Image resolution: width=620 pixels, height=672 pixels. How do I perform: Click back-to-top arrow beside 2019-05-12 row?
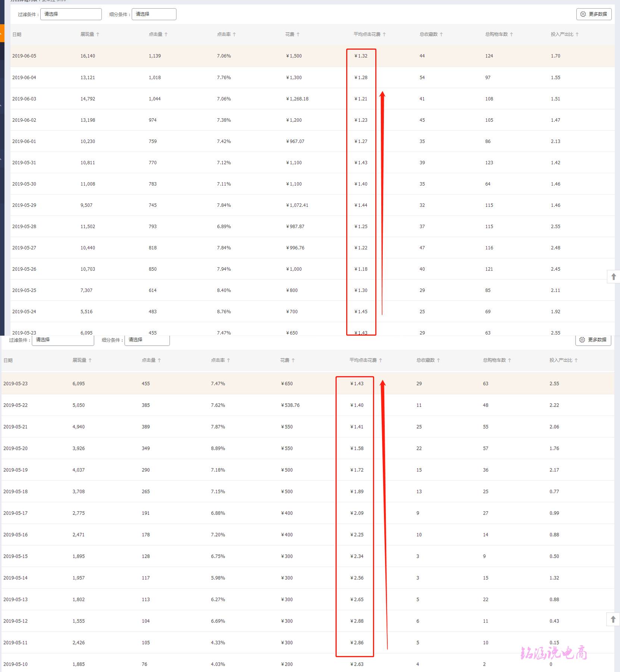point(613,619)
